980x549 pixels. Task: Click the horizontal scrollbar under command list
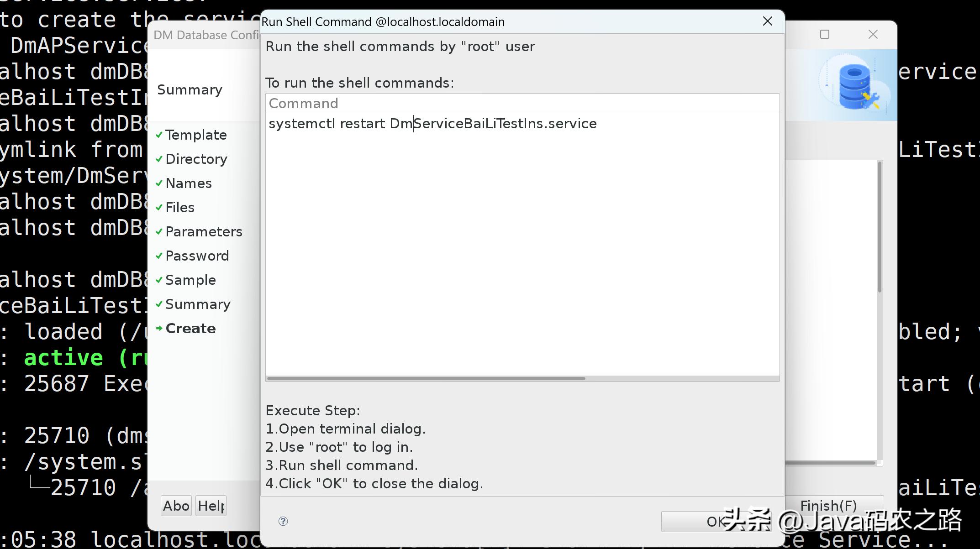pos(426,378)
